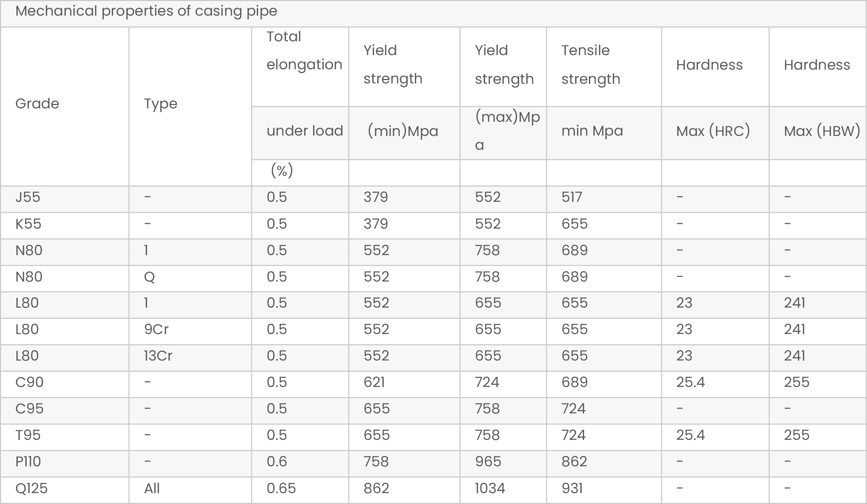Click the '965' max yield strength value
The height and width of the screenshot is (504, 867).
click(488, 462)
